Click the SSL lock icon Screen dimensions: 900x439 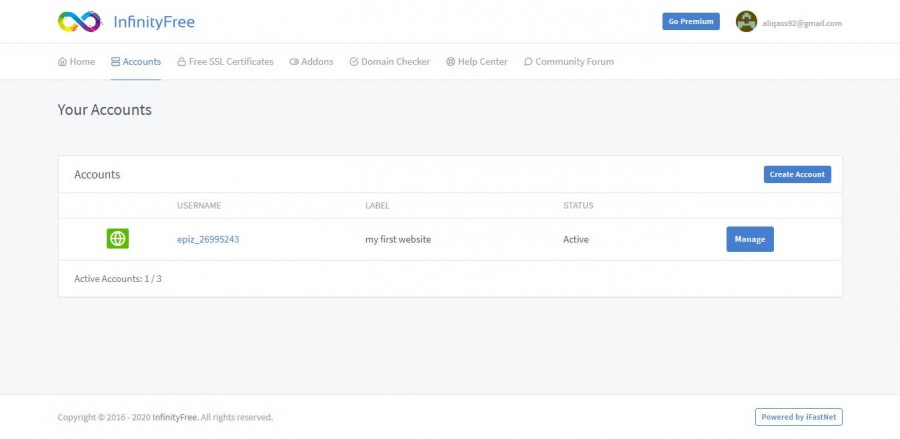(181, 61)
